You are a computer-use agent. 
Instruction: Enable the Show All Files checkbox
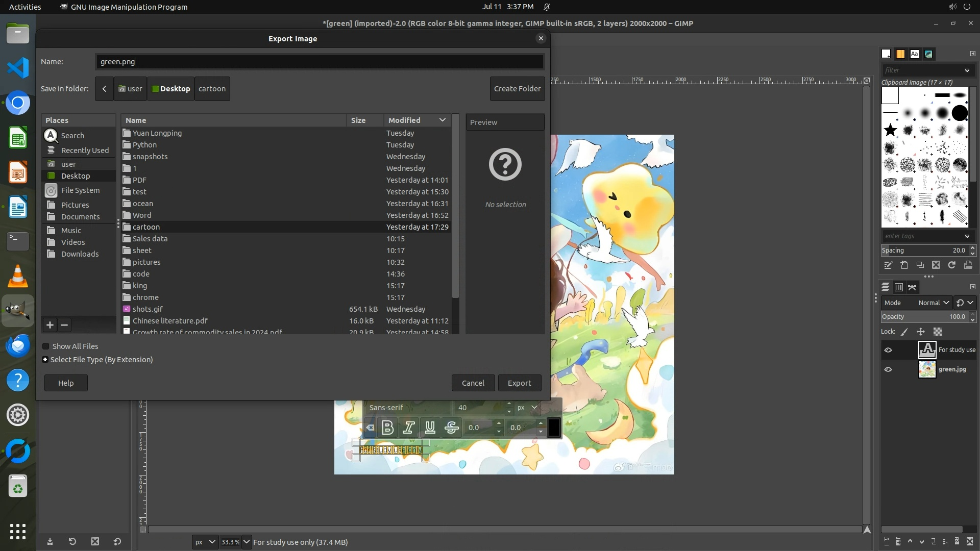[46, 346]
